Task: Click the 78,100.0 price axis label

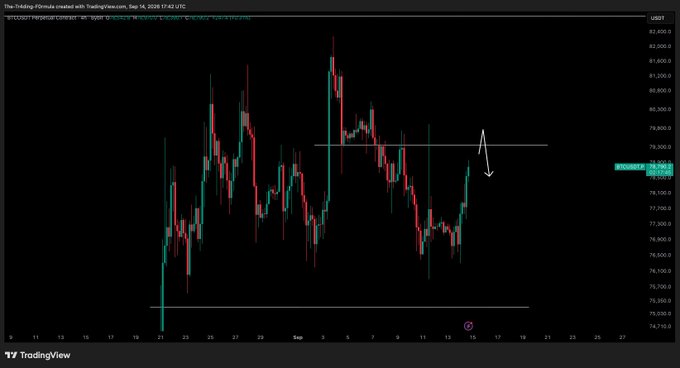Action: point(660,193)
